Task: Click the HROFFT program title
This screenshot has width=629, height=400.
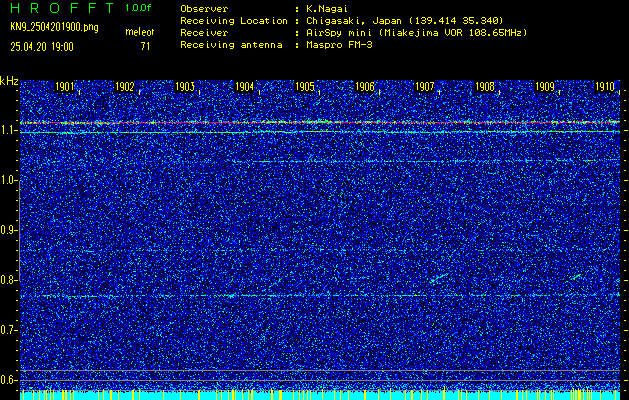Action: [x=63, y=8]
